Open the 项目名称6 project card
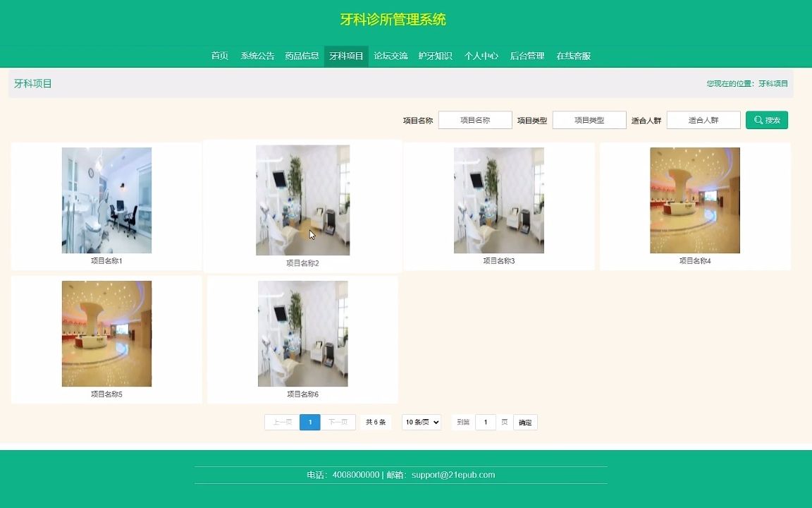The image size is (812, 508). tap(302, 333)
